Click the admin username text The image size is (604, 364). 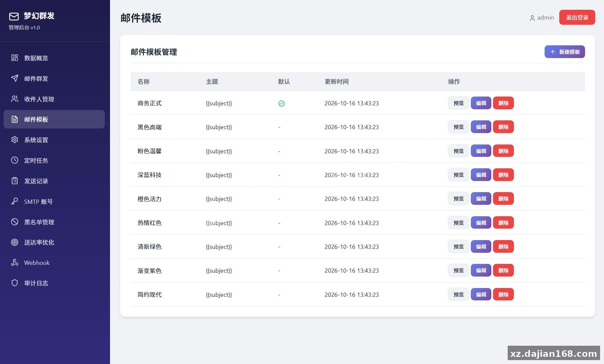tap(546, 18)
